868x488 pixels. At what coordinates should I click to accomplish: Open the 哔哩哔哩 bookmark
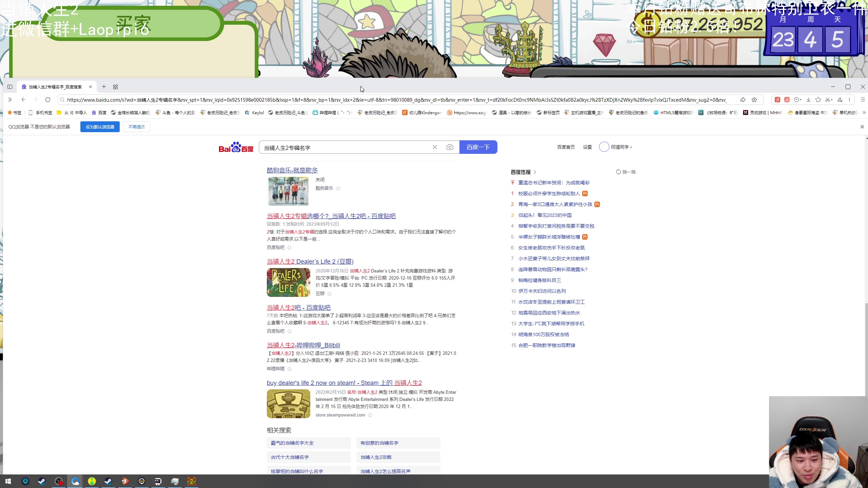tap(332, 113)
